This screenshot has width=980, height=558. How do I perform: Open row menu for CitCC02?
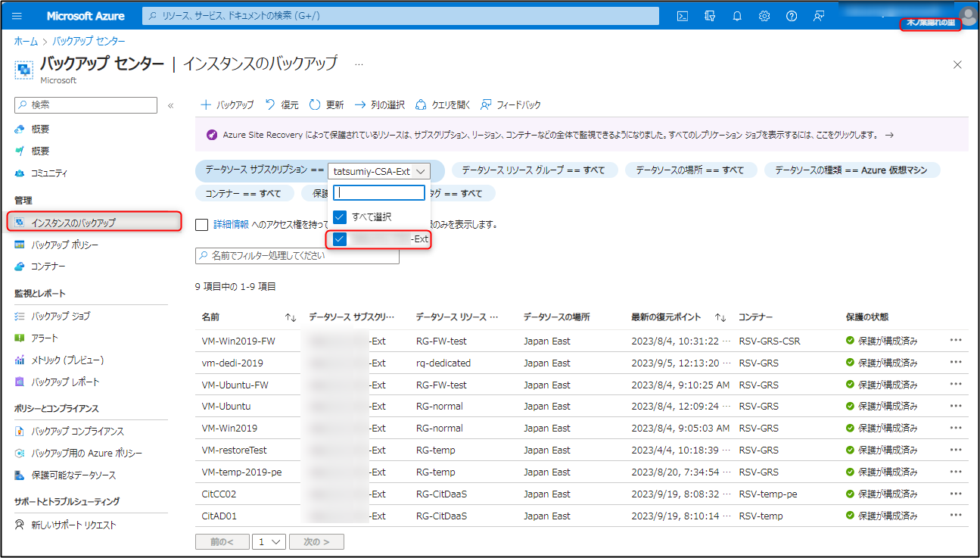956,494
